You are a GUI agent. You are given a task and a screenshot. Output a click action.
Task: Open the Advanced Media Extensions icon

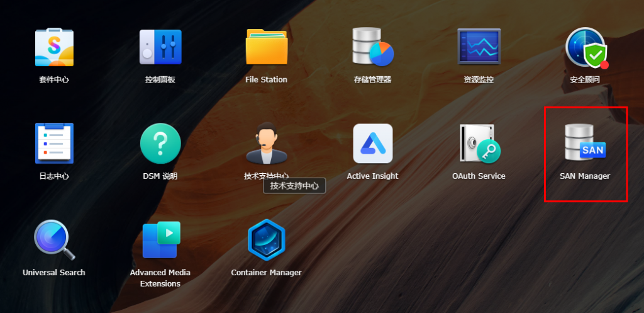pos(161,240)
